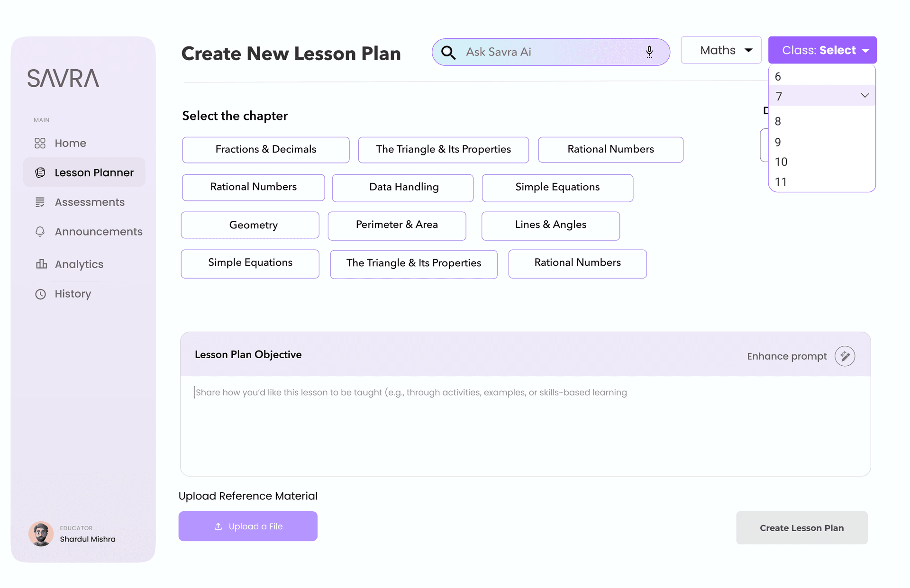Select the Geometry chapter

[250, 225]
